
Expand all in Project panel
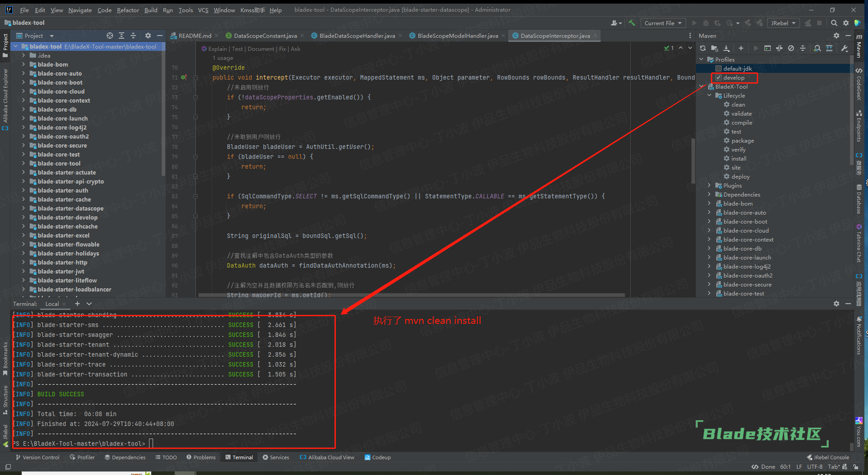[x=122, y=36]
